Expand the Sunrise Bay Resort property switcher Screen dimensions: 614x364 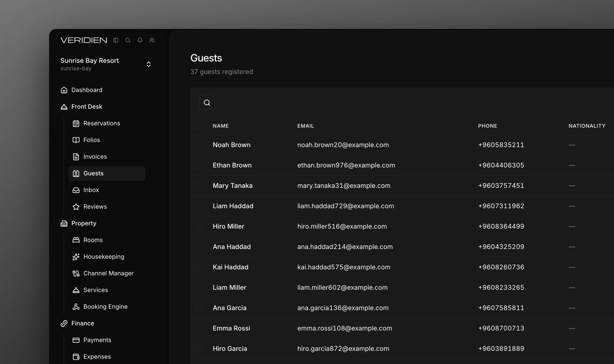[149, 64]
